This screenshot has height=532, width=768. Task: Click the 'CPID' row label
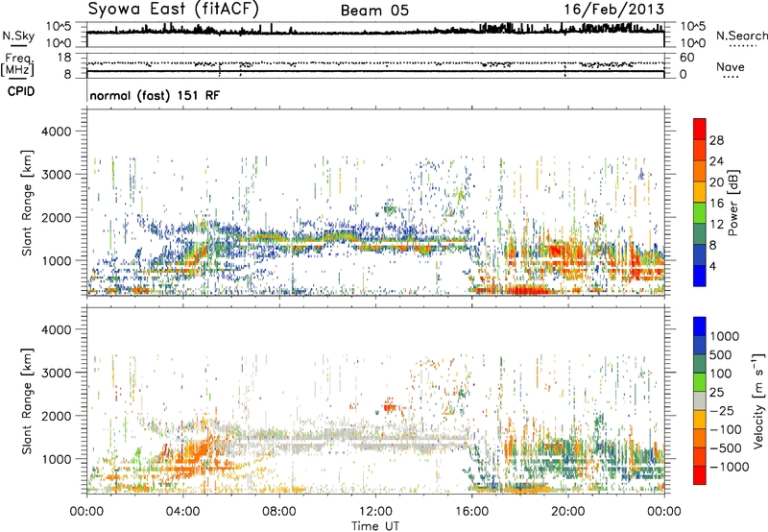[21, 91]
